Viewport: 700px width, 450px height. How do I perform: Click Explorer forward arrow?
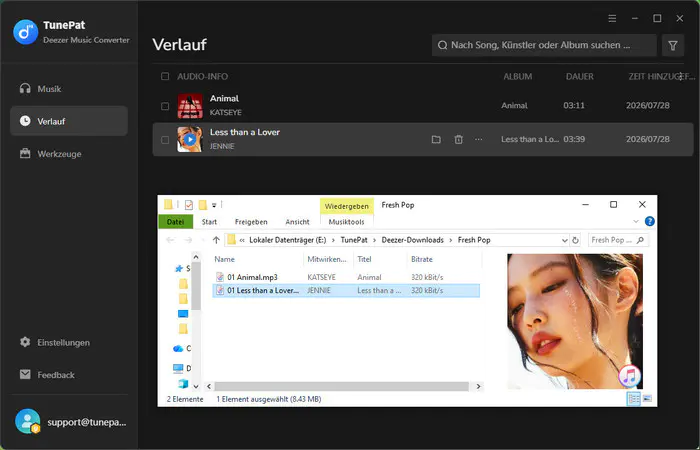[x=188, y=240]
